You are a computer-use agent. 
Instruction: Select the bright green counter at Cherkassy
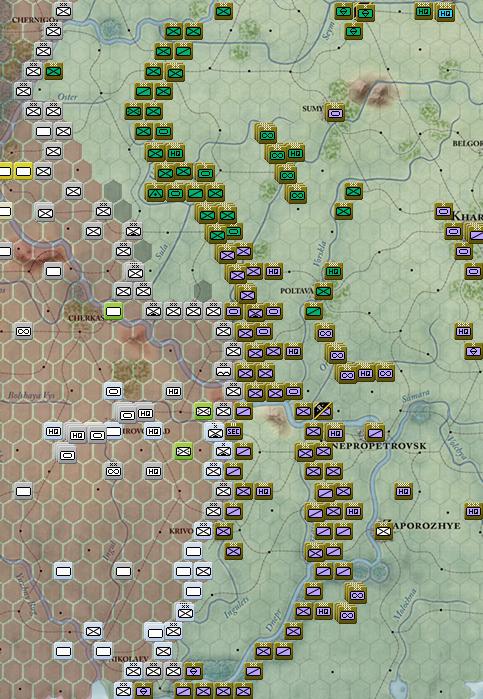point(114,311)
